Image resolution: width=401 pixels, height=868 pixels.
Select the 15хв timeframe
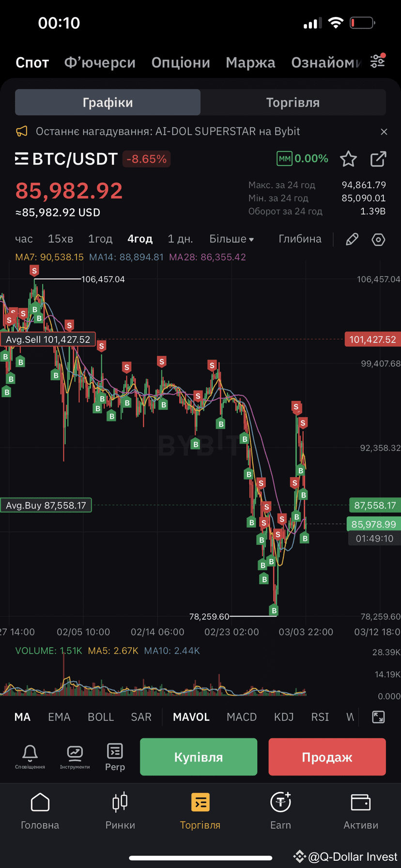(x=61, y=239)
